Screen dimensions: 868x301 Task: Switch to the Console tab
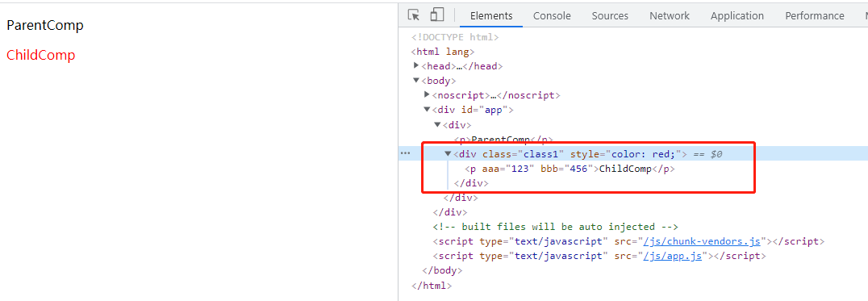(x=552, y=16)
